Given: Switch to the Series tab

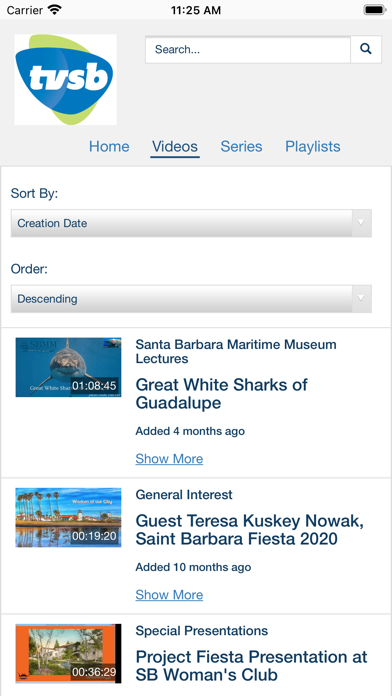Looking at the screenshot, I should pos(242,146).
